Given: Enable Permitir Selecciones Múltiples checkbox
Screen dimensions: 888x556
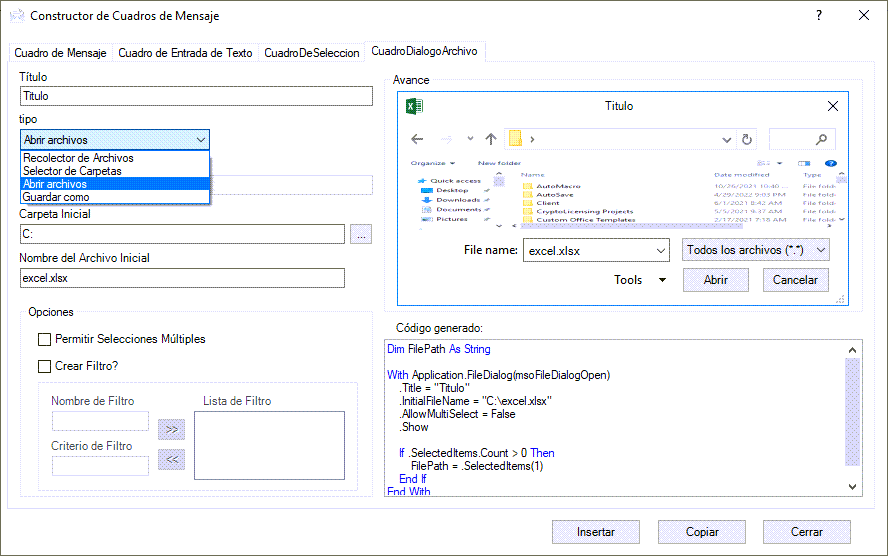Looking at the screenshot, I should click(44, 339).
